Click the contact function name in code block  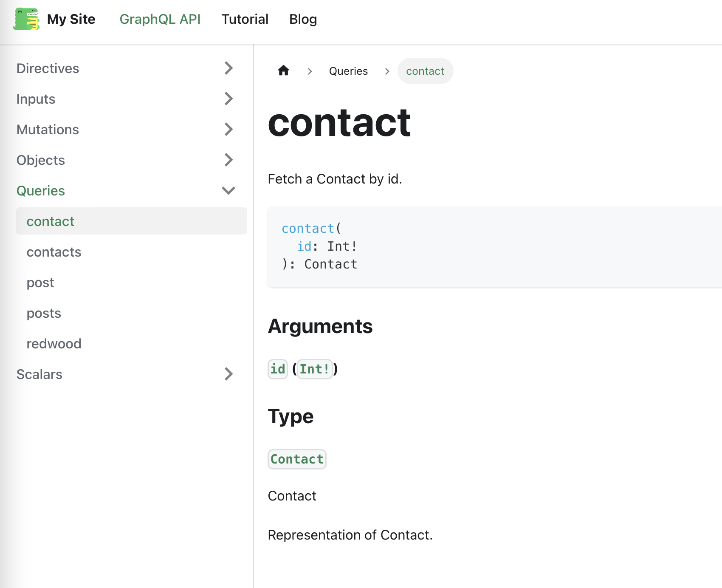coord(307,228)
